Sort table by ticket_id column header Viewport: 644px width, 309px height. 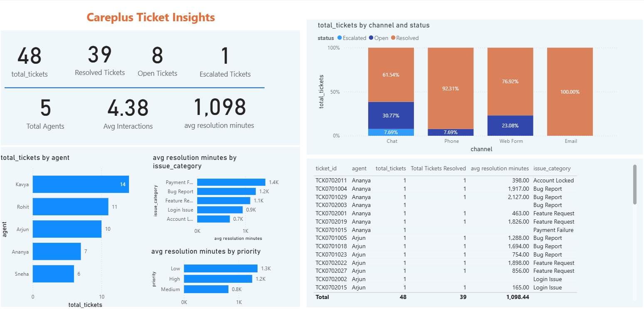point(326,168)
